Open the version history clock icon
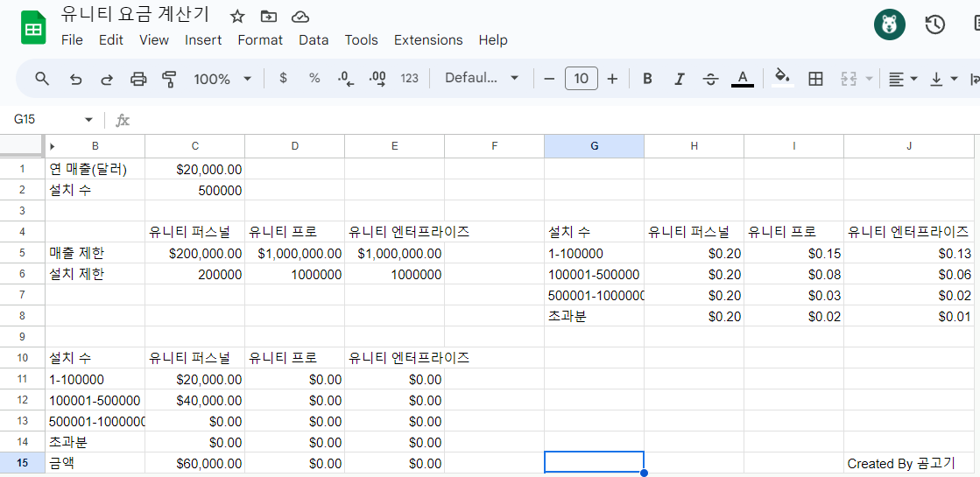The image size is (980, 477). tap(934, 25)
